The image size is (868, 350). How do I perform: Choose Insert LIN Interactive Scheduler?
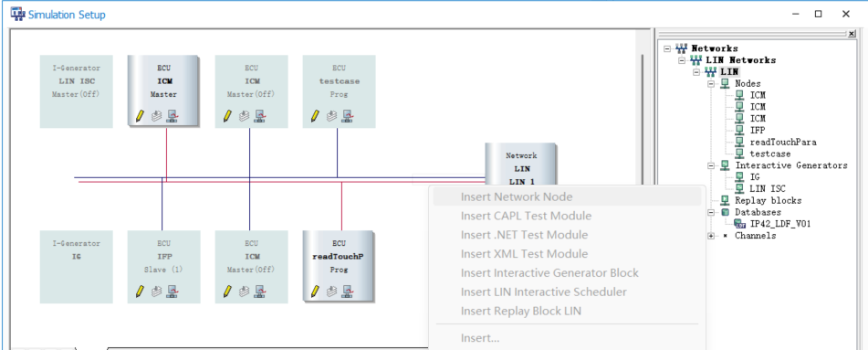click(567, 292)
